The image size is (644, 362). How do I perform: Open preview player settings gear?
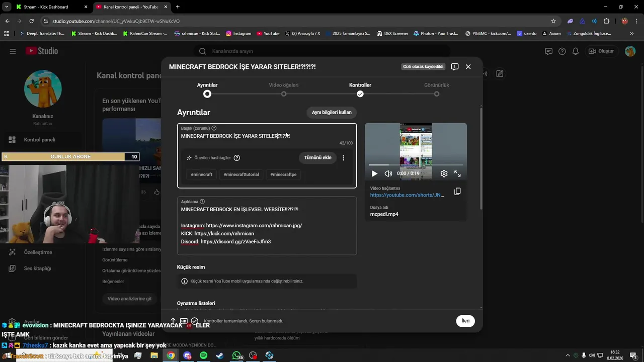click(x=444, y=173)
